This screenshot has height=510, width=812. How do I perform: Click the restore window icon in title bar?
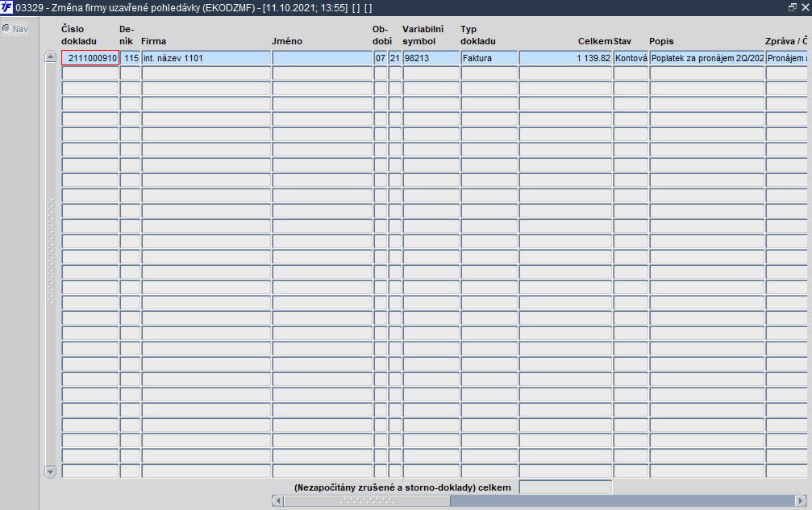[793, 7]
